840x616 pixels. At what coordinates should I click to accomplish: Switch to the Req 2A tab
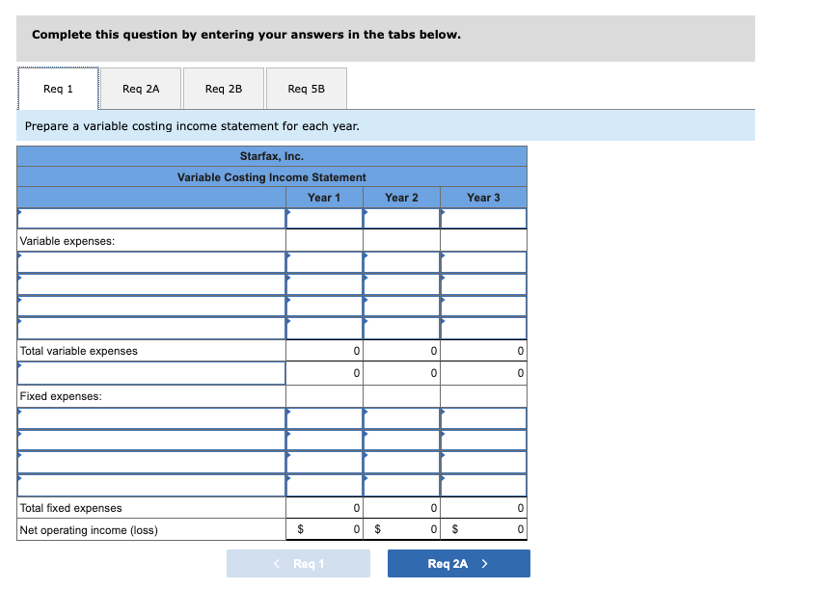click(x=140, y=88)
